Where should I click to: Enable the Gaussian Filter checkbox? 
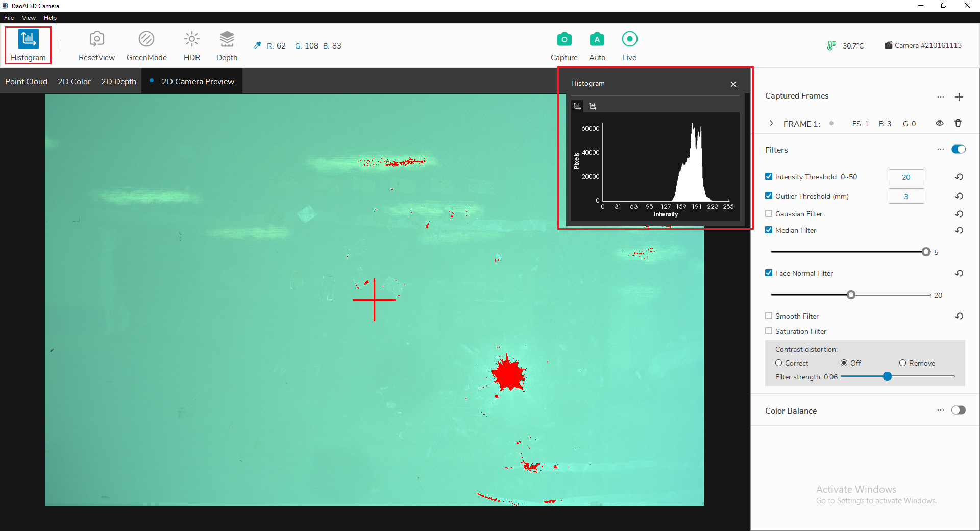(769, 214)
